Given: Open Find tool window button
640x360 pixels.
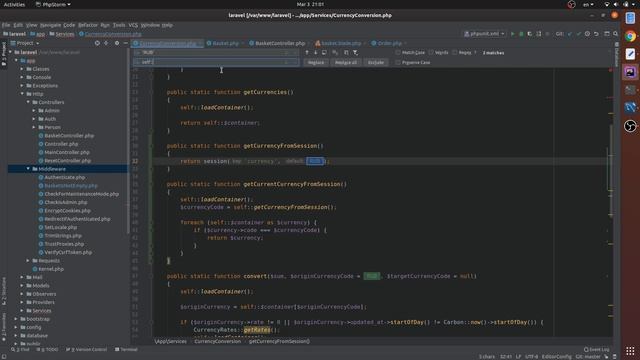Looking at the screenshot, I should click(x=20, y=350).
